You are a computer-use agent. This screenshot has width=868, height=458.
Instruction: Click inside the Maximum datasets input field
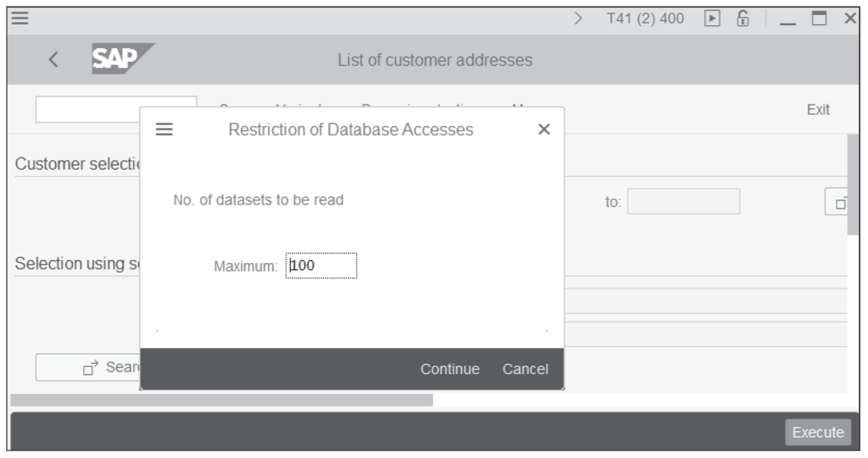[x=321, y=264]
